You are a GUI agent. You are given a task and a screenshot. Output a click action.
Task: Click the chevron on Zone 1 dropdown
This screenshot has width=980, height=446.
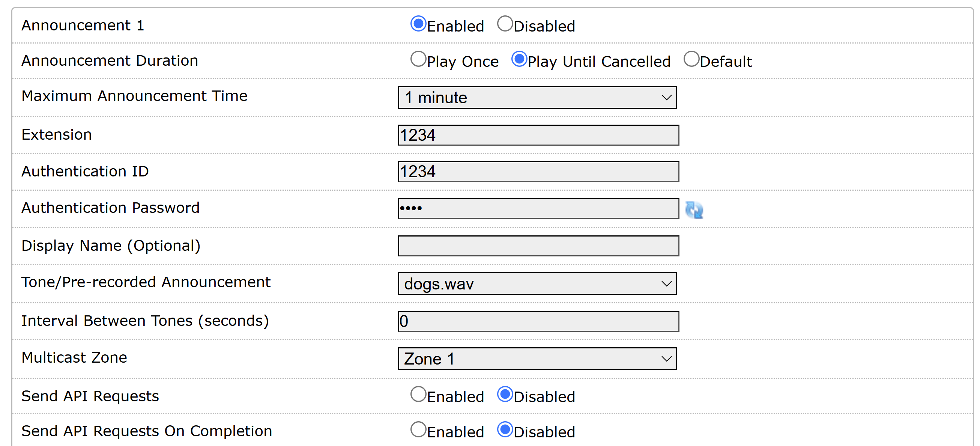[x=666, y=359]
